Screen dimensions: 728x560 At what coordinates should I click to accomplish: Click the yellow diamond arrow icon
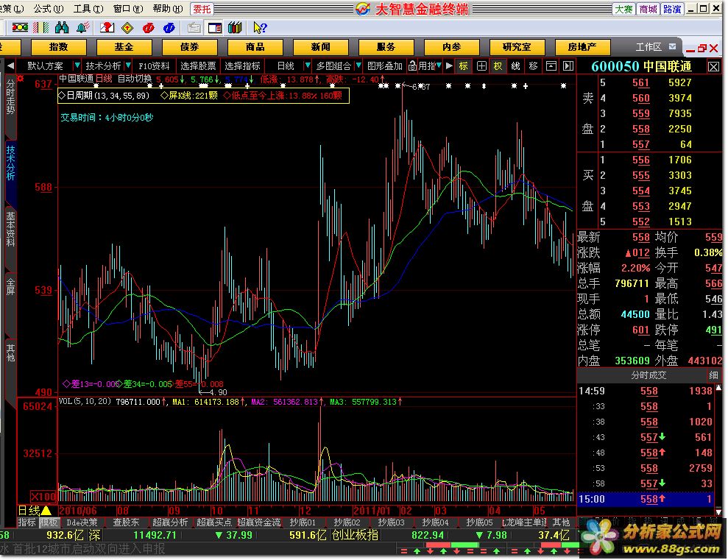click(x=127, y=28)
